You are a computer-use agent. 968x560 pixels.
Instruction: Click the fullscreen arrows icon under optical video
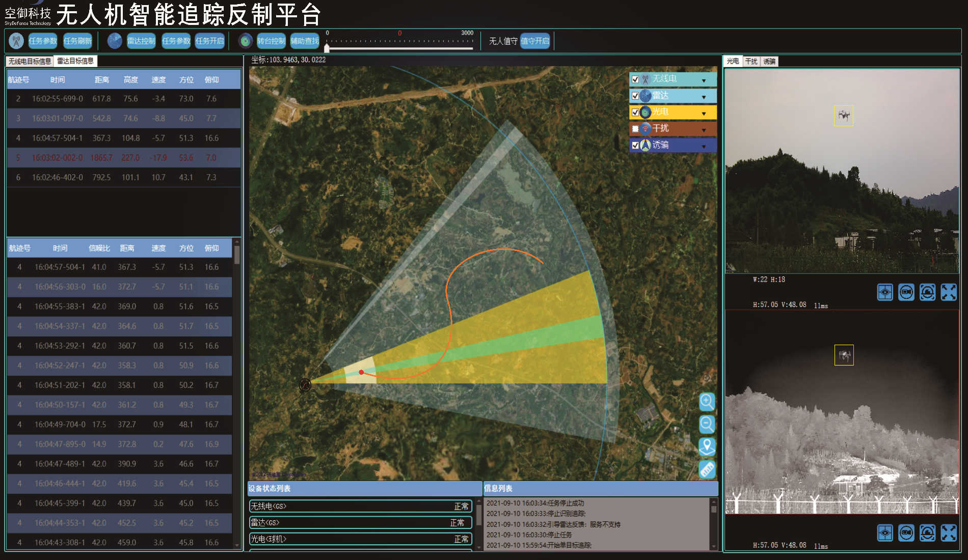[x=949, y=292]
